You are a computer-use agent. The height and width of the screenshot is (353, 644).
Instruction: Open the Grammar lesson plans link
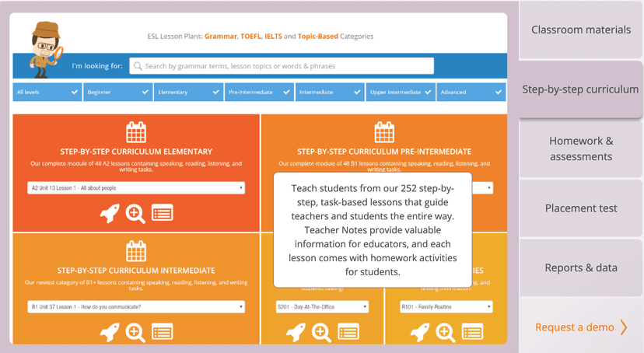[220, 37]
